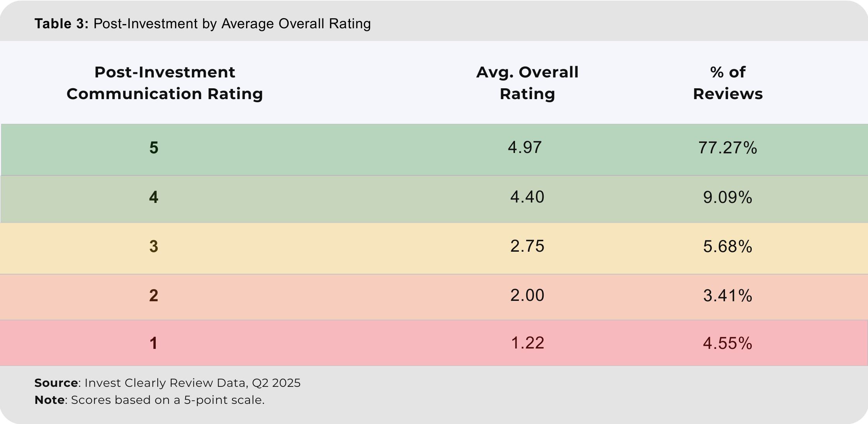Select the % of Reviews column header

coord(727,83)
